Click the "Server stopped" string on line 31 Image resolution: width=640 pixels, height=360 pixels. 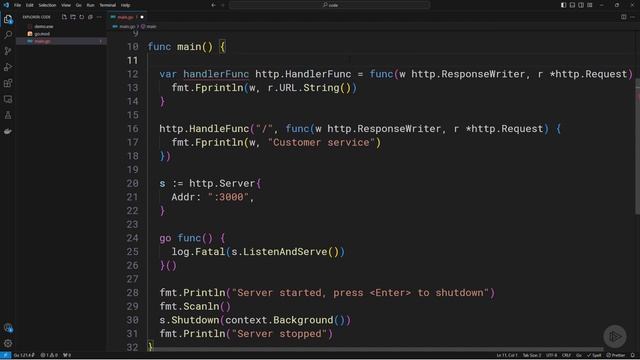280,334
